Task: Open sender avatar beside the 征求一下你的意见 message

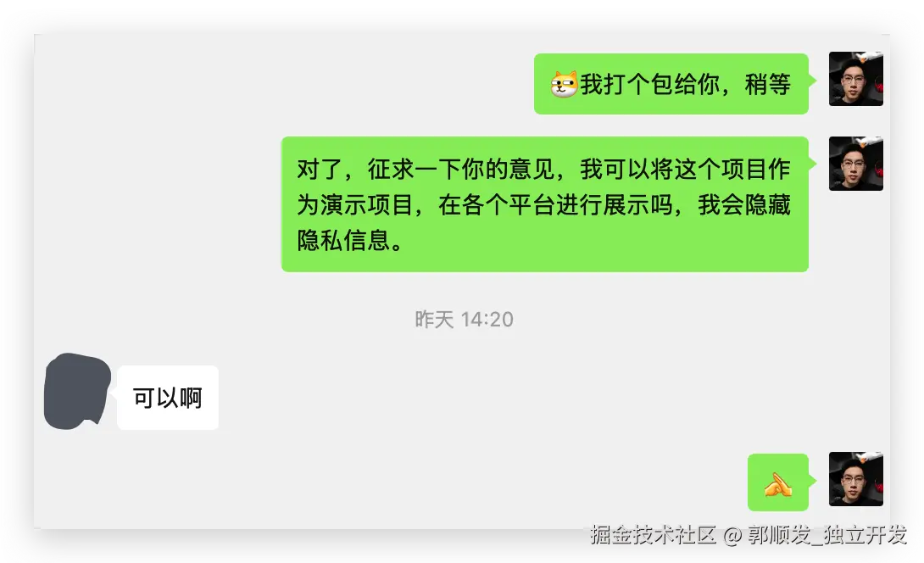Action: click(855, 164)
